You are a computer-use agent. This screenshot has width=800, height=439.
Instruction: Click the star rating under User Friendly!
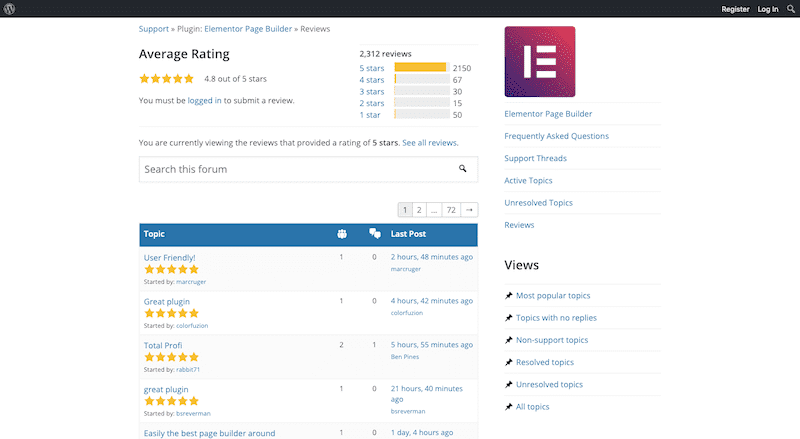click(x=171, y=270)
